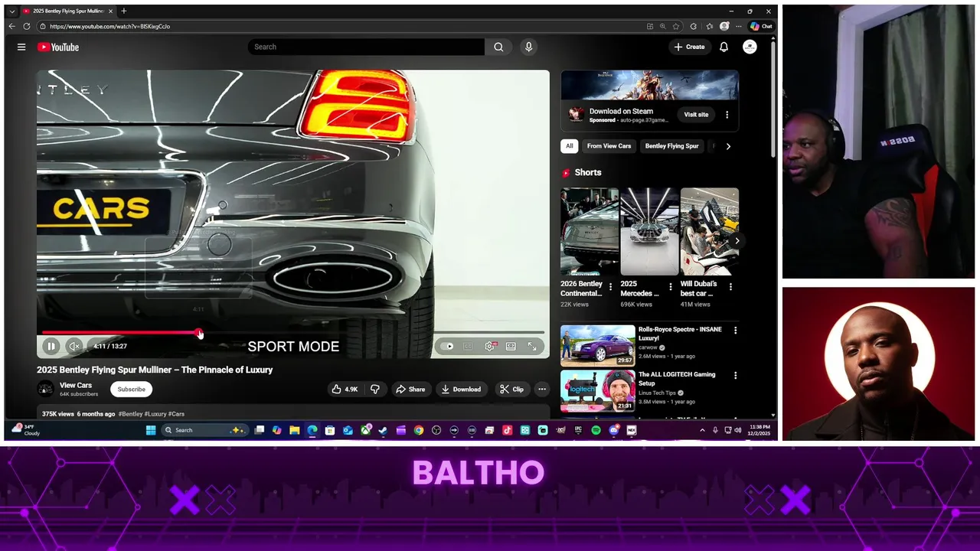
Task: Open Chrome from the taskbar
Action: click(x=418, y=430)
